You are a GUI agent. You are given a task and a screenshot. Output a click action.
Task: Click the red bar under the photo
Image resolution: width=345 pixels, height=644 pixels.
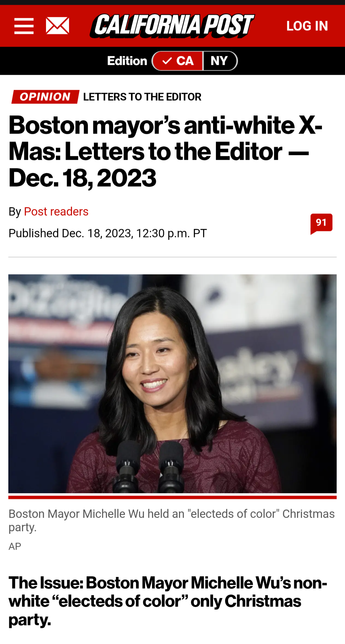[172, 497]
